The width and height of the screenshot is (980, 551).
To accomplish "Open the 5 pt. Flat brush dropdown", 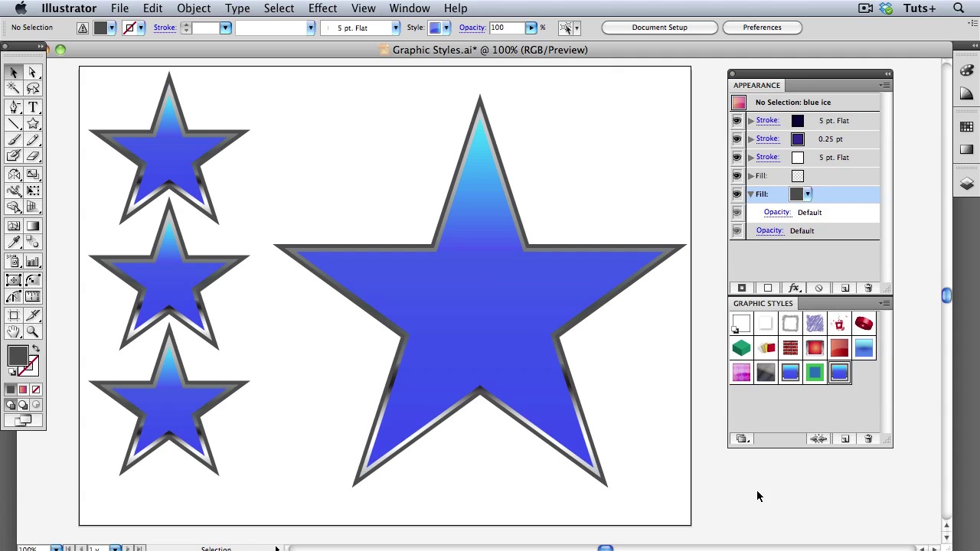I will point(395,28).
